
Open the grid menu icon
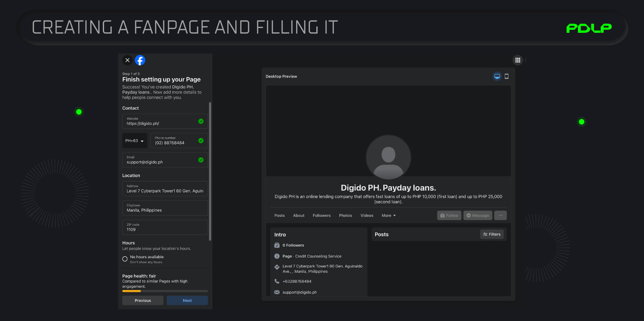tap(518, 60)
